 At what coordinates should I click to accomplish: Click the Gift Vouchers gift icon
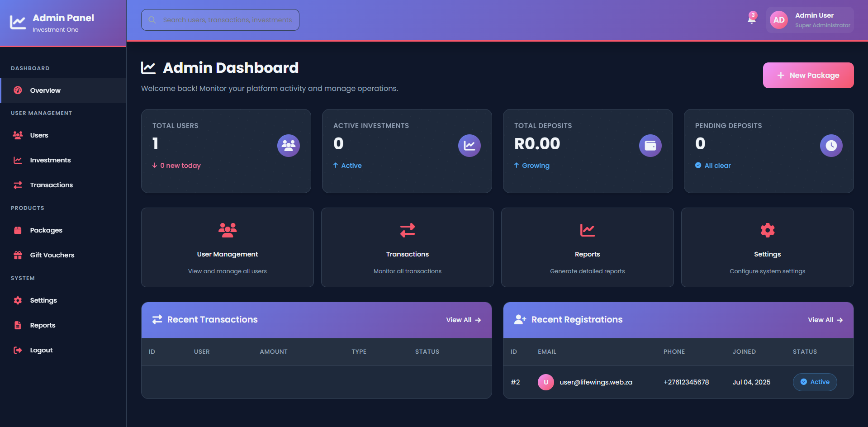coord(18,255)
